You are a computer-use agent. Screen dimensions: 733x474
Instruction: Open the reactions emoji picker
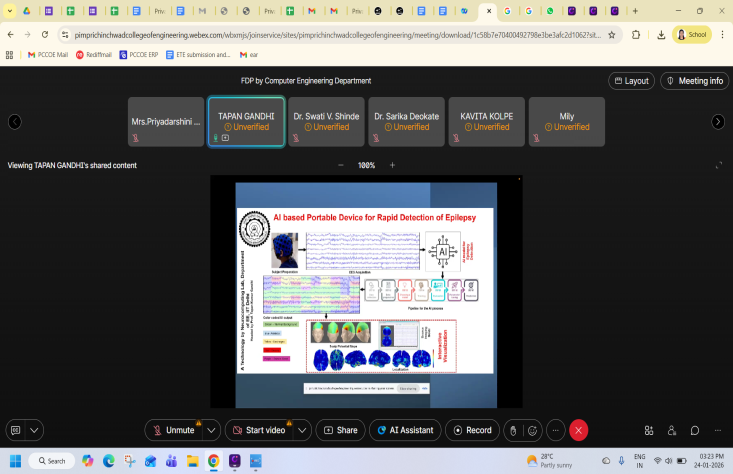(x=532, y=430)
